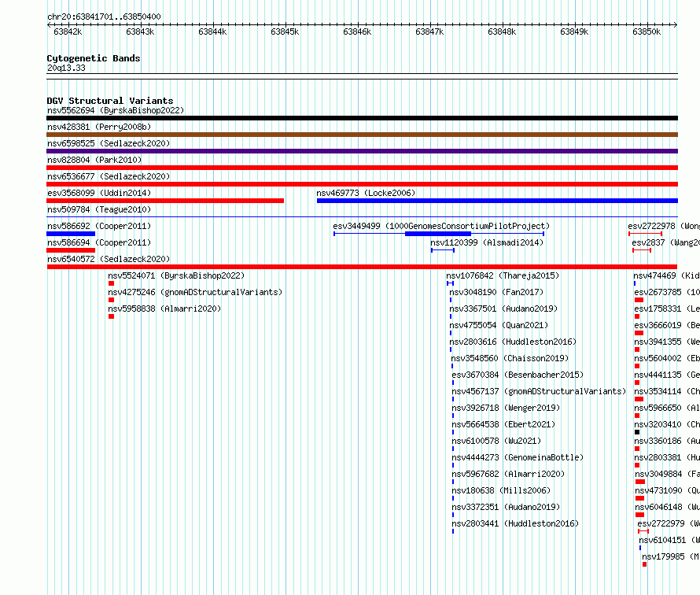
Task: Click the esv2837 variant label
Action: point(665,242)
